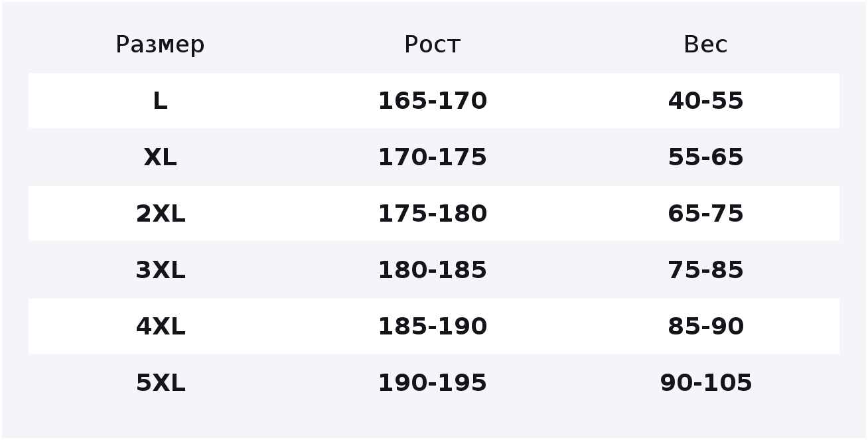
Task: Click the height value 180-185
Action: coord(432,270)
